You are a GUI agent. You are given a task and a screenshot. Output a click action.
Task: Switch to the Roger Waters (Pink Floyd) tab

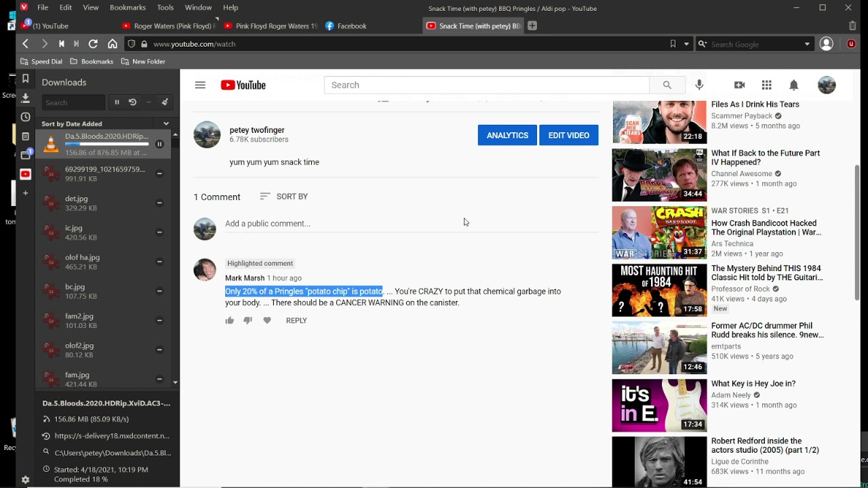point(170,26)
